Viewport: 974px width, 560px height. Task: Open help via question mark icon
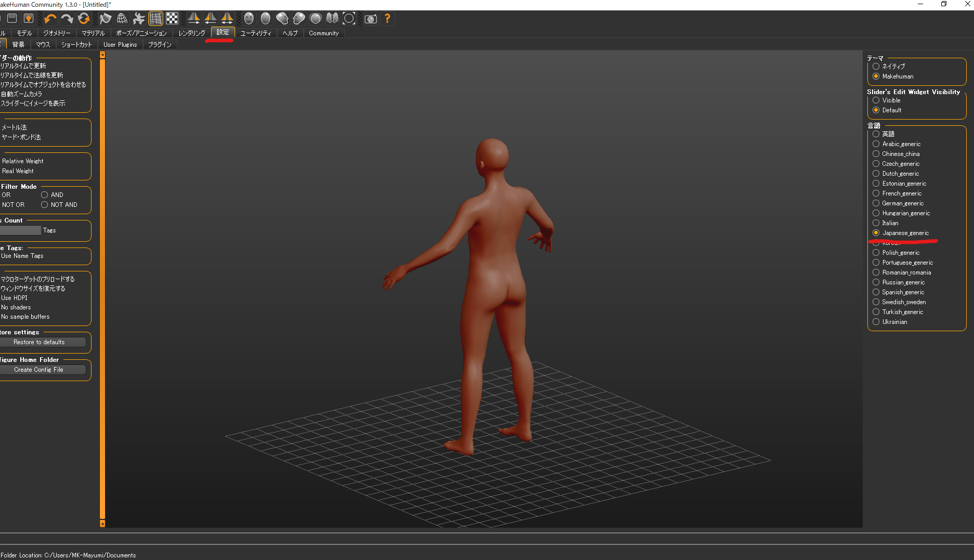point(387,19)
